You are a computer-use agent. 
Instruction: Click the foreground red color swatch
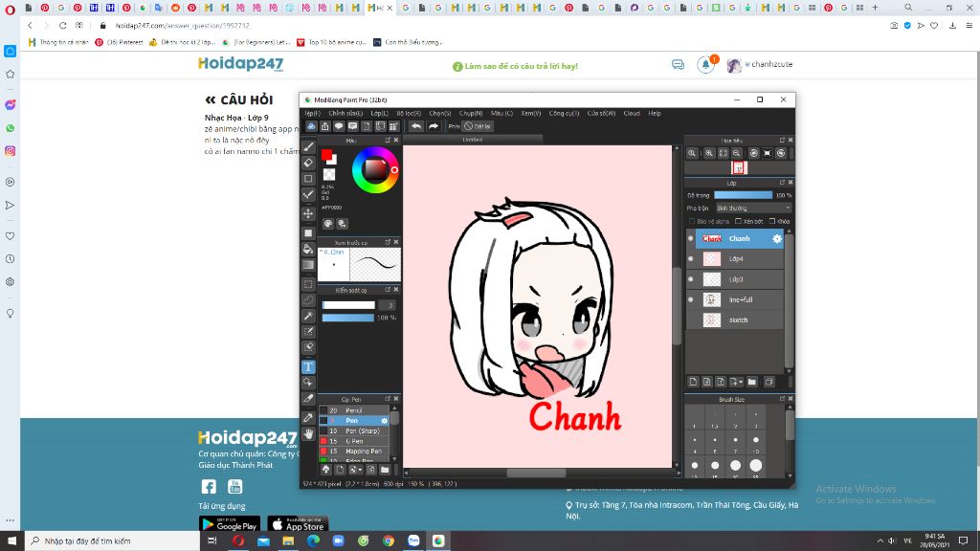pos(325,154)
